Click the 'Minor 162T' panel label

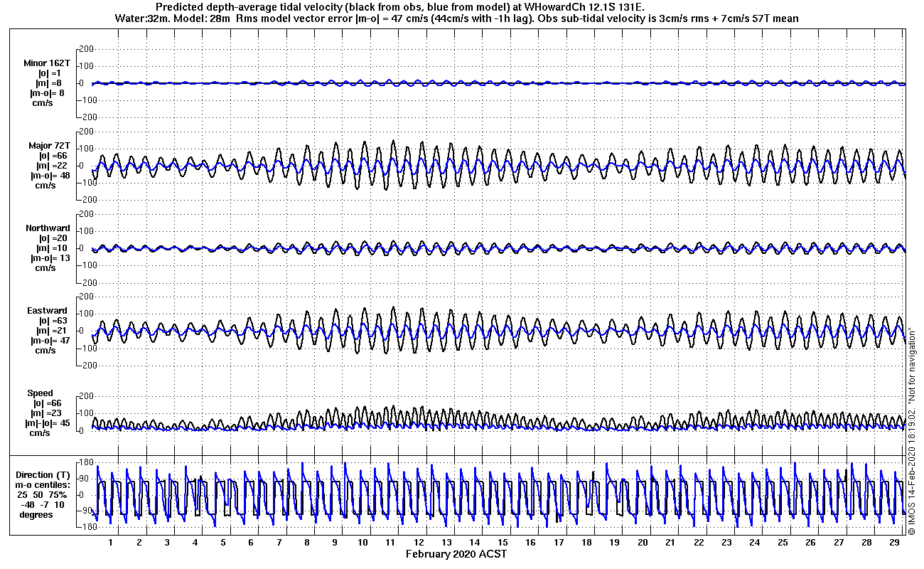(x=47, y=63)
